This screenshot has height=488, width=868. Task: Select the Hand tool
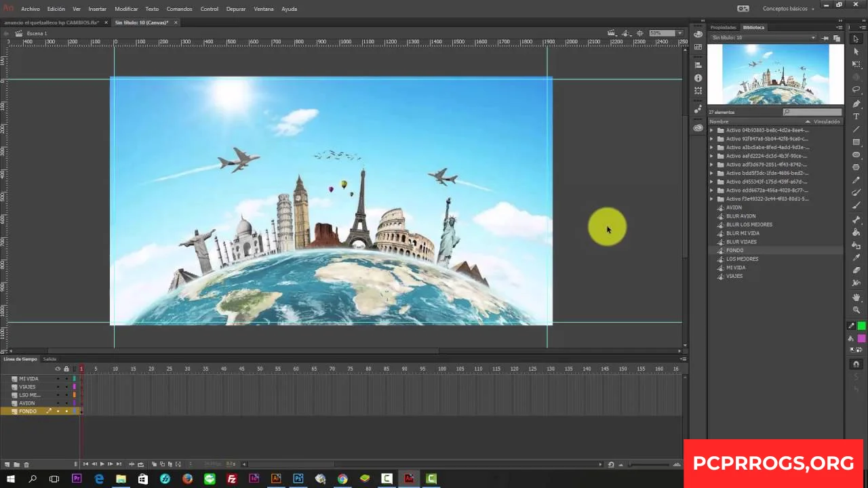click(856, 298)
